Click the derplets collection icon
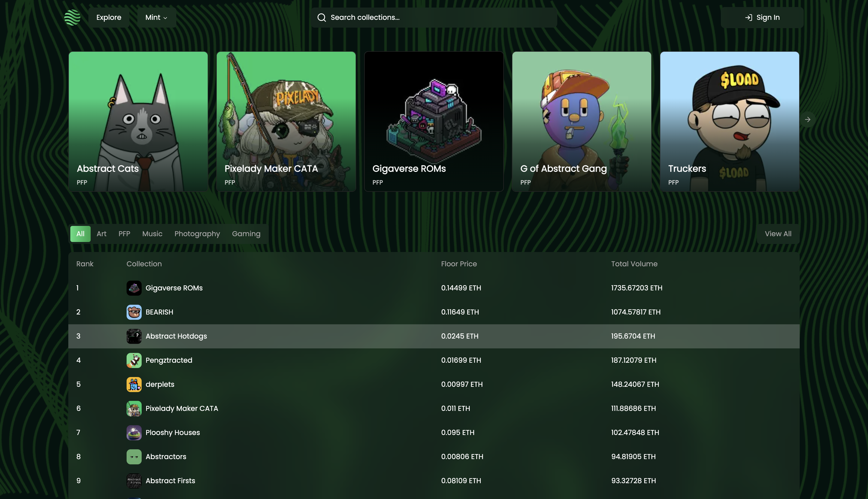Viewport: 868px width, 499px height. click(x=134, y=385)
